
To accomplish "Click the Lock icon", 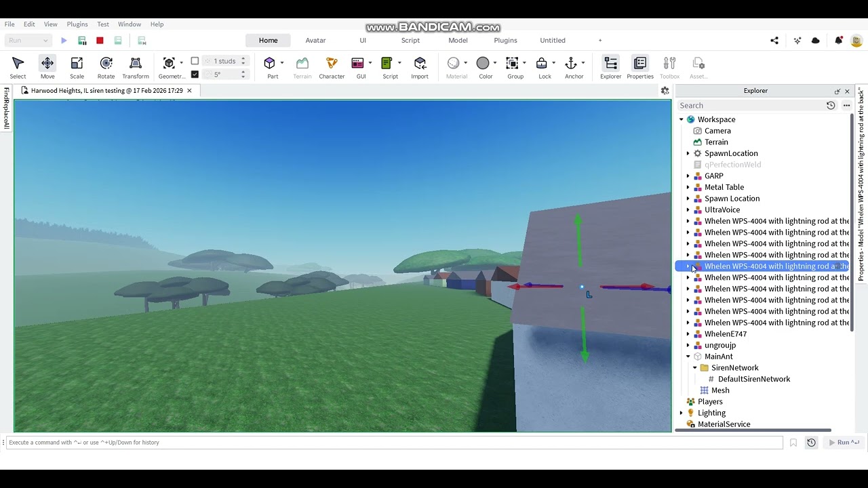I will click(x=541, y=63).
